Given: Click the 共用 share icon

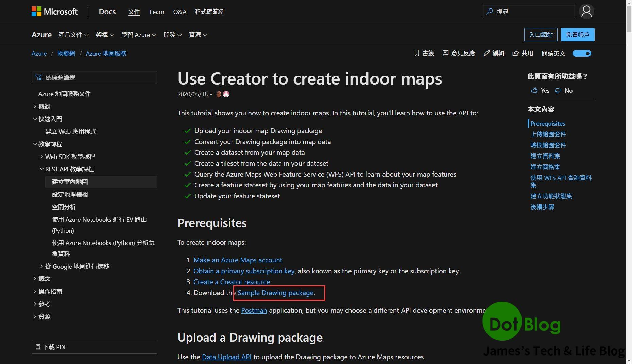Looking at the screenshot, I should click(516, 53).
